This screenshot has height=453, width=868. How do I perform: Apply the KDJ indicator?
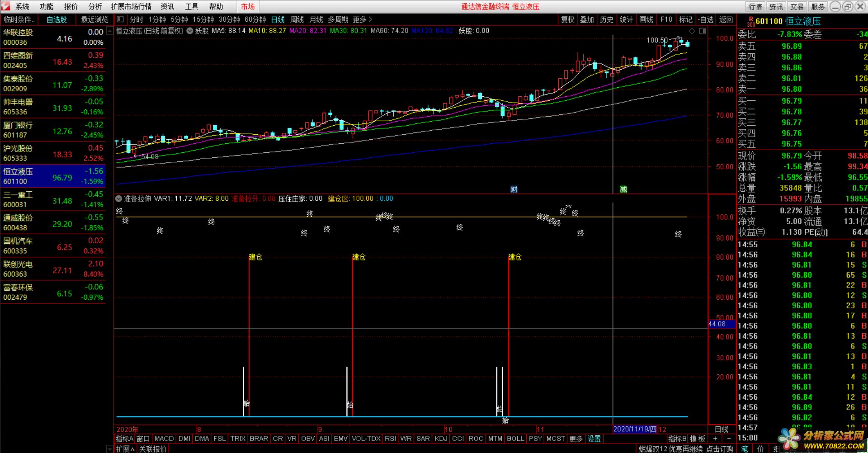[440, 439]
